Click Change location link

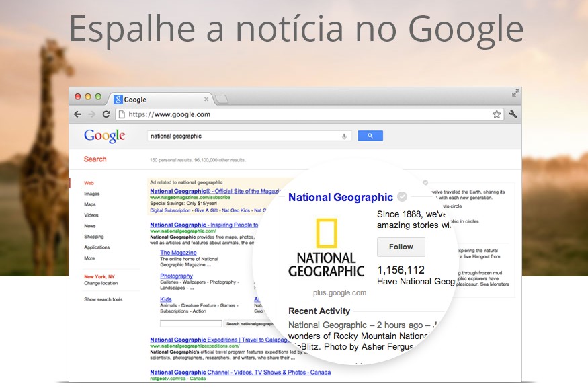[101, 283]
